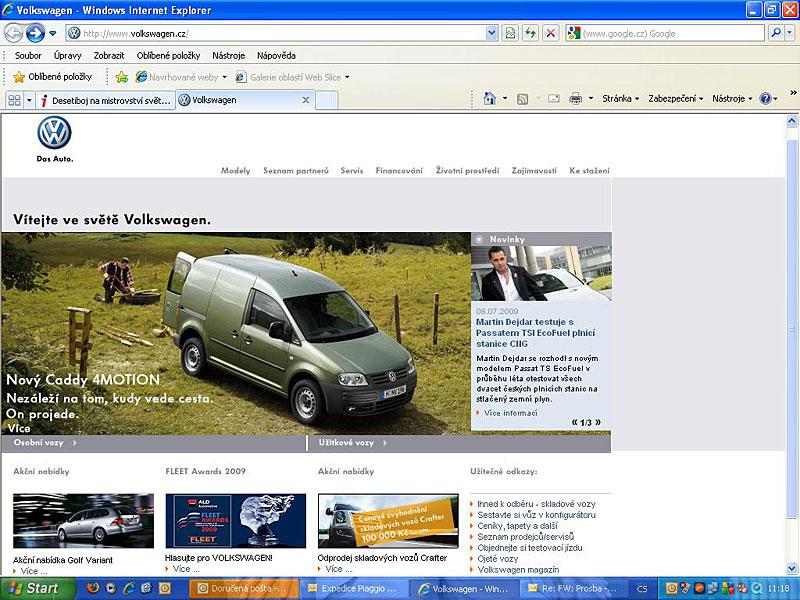
Task: Click the green Refresh arrows icon
Action: pyautogui.click(x=530, y=34)
